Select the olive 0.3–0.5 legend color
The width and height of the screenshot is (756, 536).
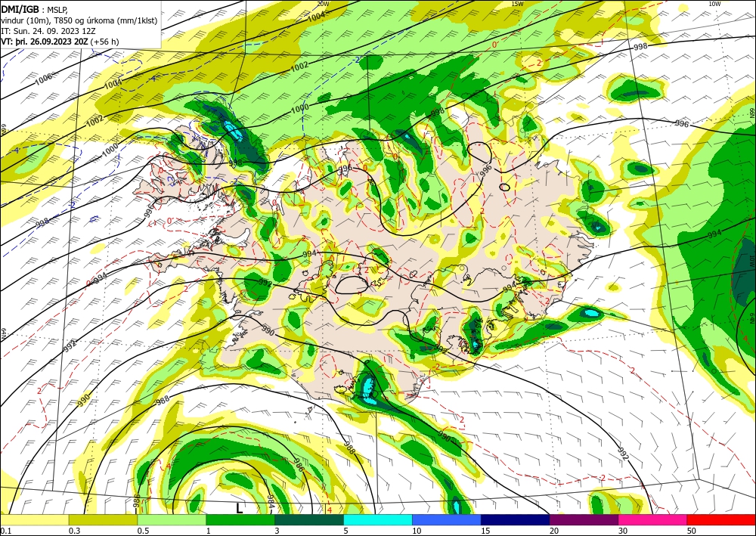click(103, 519)
